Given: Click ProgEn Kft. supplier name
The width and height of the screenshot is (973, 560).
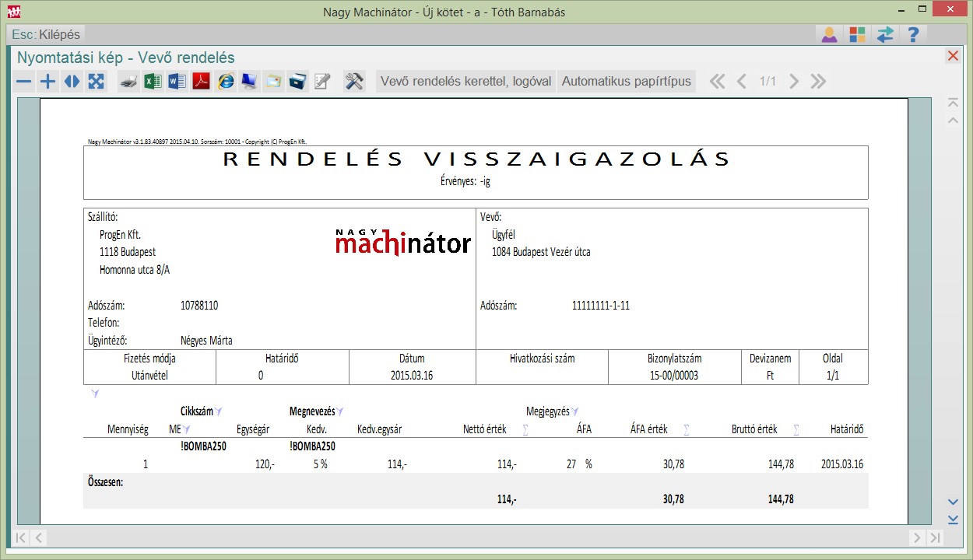Looking at the screenshot, I should click(x=120, y=235).
